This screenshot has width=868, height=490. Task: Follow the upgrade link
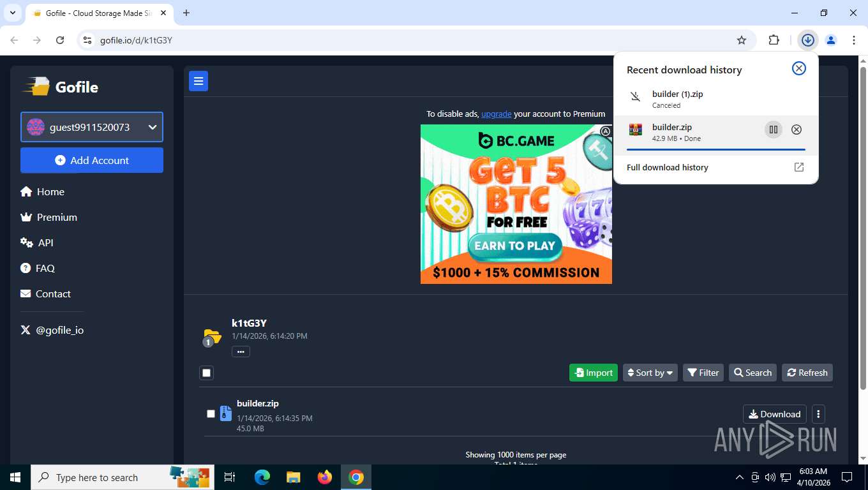coord(497,114)
